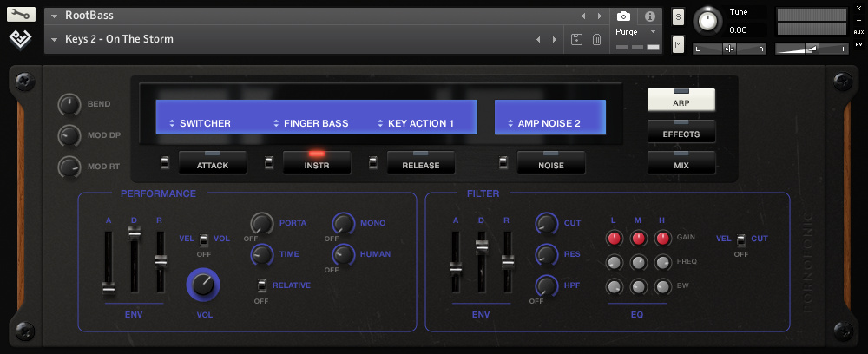Click the Filter envelope A fader
868x354 pixels.
456,268
